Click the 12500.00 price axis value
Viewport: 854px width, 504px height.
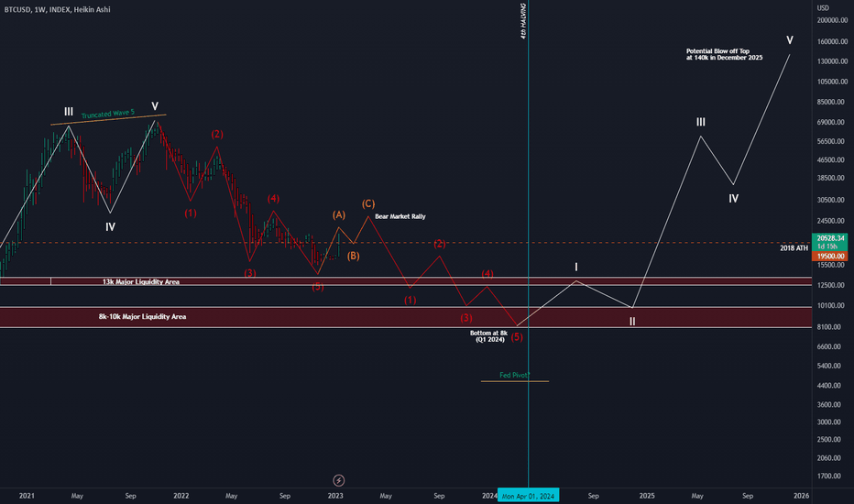(x=832, y=286)
